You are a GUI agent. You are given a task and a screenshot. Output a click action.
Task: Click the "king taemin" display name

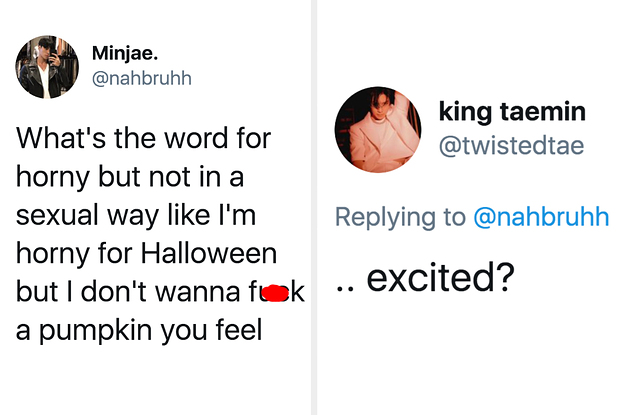[x=512, y=110]
